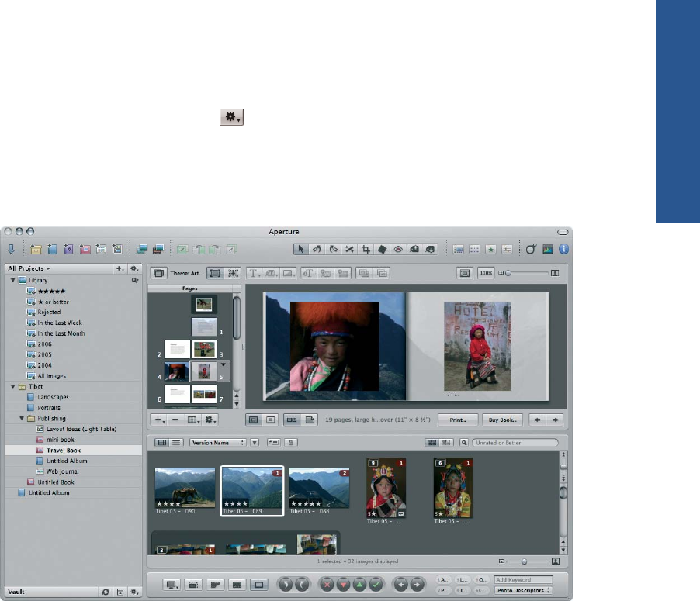Image resolution: width=700 pixels, height=601 pixels.
Task: Toggle Show Full Spreads view button
Action: point(292,420)
